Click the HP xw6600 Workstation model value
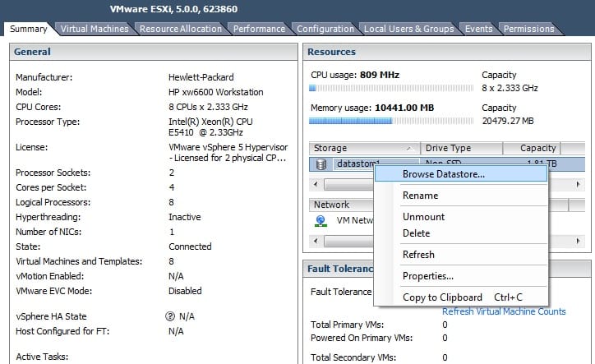This screenshot has height=364, width=595. [x=215, y=92]
